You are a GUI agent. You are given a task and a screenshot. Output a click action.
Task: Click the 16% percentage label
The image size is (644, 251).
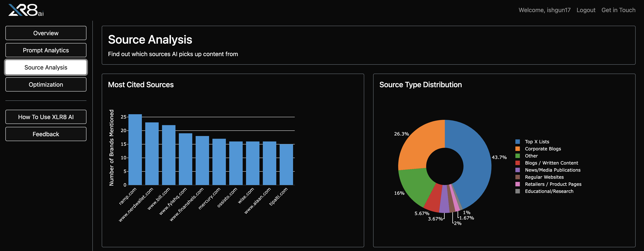click(399, 193)
